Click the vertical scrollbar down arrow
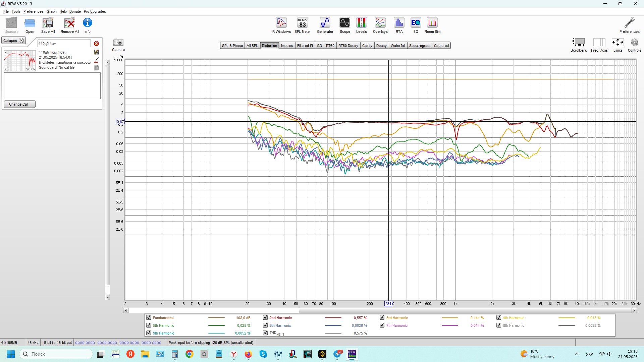This screenshot has height=362, width=644. coord(107,297)
